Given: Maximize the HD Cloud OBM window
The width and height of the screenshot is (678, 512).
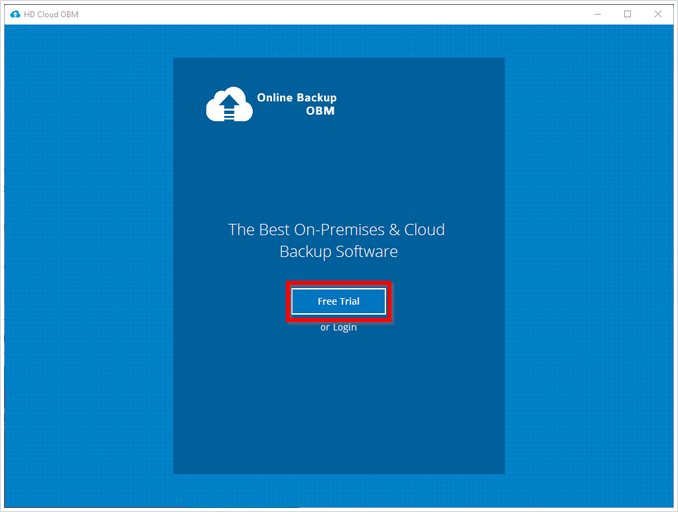Looking at the screenshot, I should (627, 14).
